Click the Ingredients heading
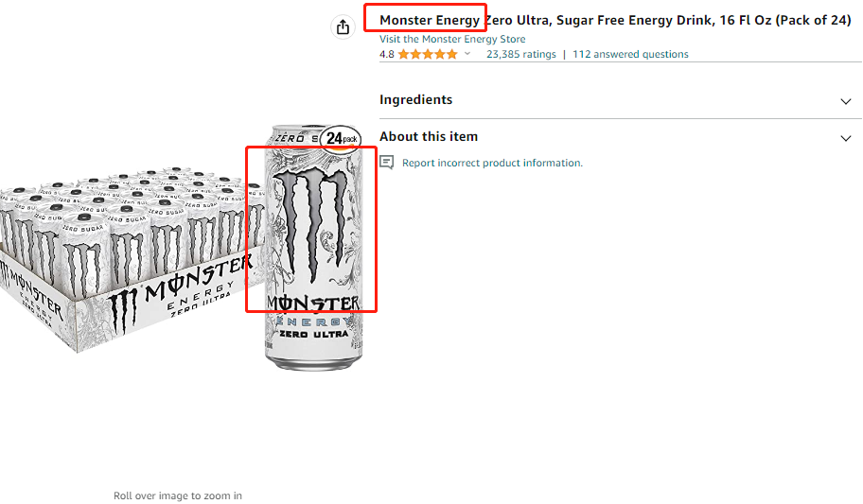This screenshot has height=504, width=863. coord(415,99)
